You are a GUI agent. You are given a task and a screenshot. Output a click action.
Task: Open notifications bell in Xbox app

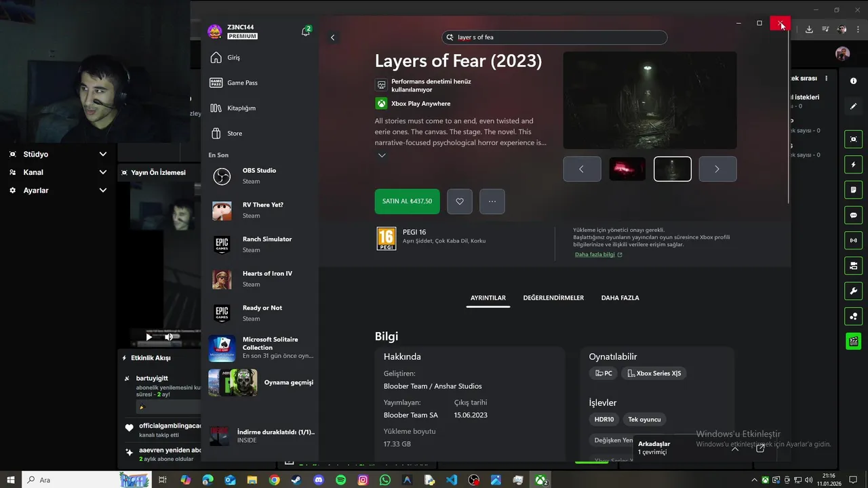pyautogui.click(x=306, y=31)
